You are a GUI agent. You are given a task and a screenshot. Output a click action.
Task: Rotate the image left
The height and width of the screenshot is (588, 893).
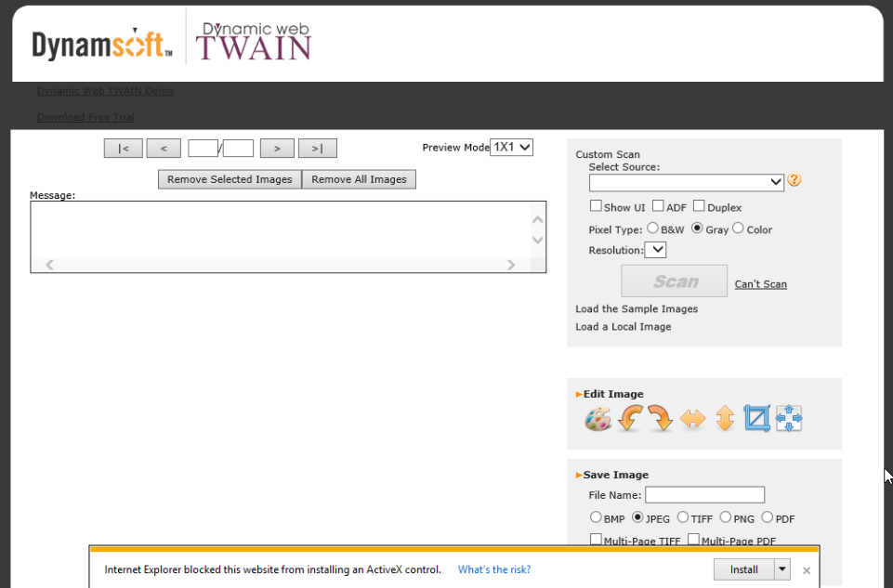coord(630,419)
